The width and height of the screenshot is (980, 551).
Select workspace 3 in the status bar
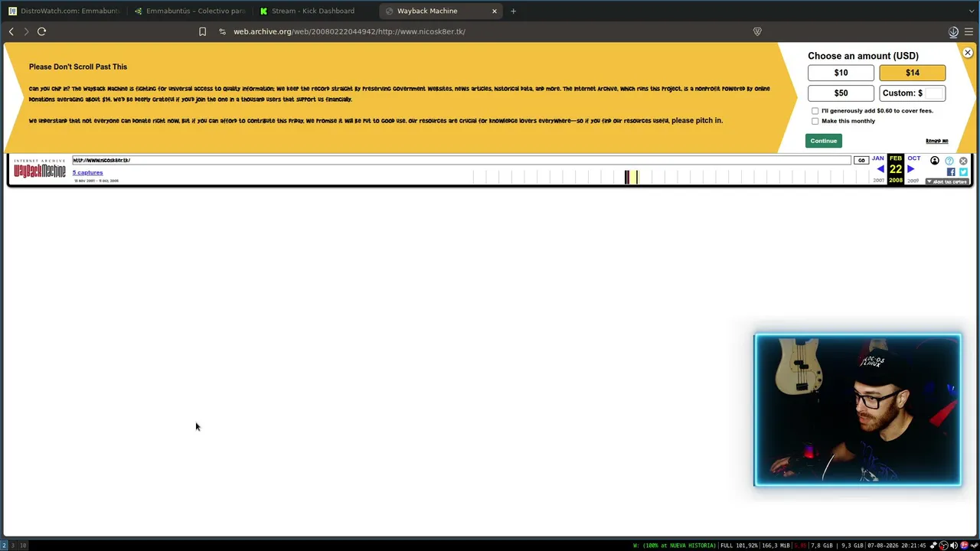point(12,546)
